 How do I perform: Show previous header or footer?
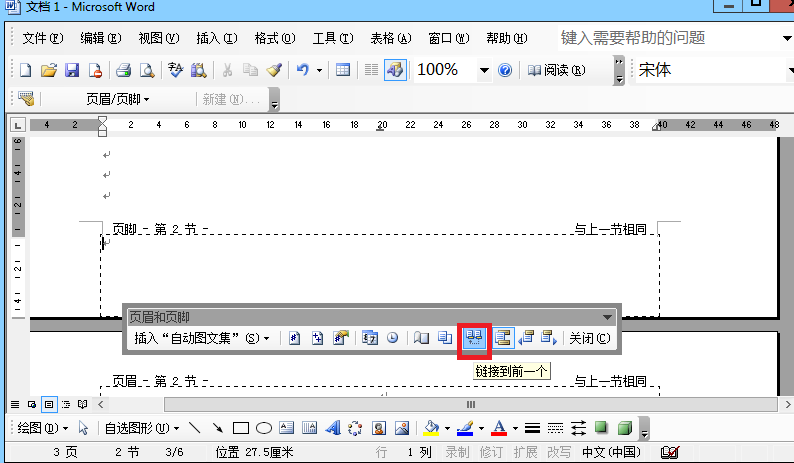point(526,338)
